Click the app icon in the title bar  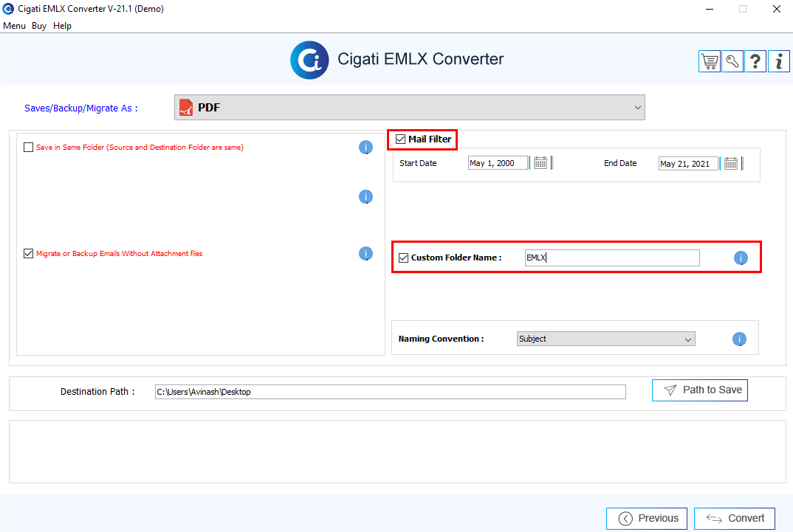tap(8, 9)
